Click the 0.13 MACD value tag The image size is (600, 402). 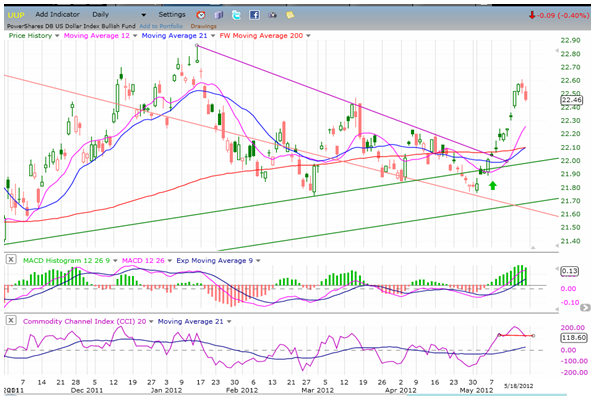coord(569,271)
